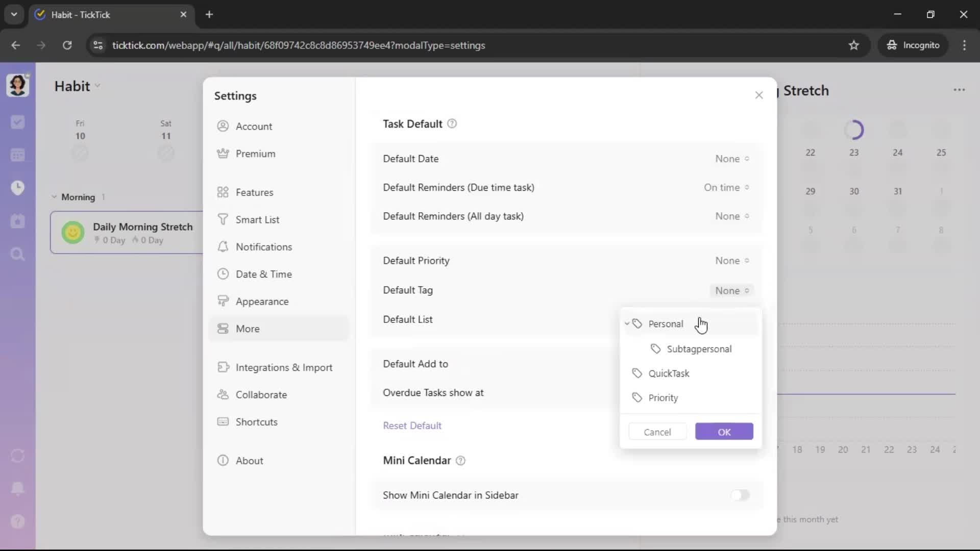This screenshot has width=980, height=551.
Task: Click the Daily Morning Stretch smiley icon
Action: 73,233
